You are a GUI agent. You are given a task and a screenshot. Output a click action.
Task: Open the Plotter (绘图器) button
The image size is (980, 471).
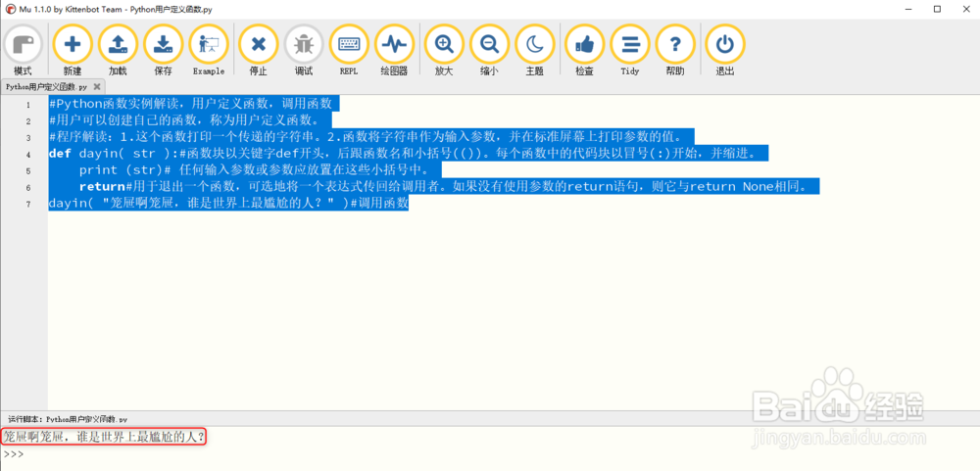point(394,50)
